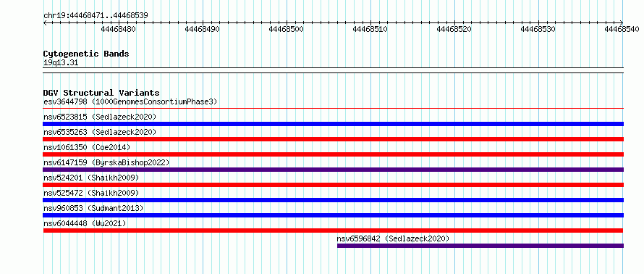Click the red nsv524201 variant bar
This screenshot has width=644, height=274.
click(x=334, y=185)
